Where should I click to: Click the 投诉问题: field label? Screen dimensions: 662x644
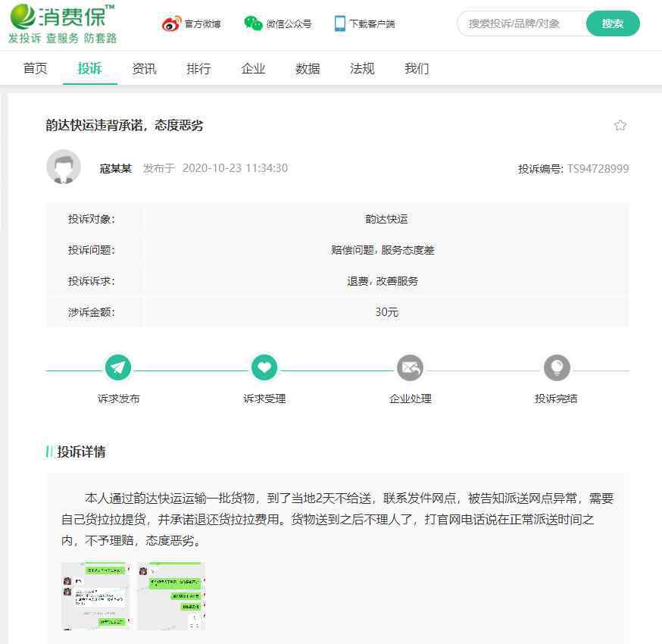91,250
